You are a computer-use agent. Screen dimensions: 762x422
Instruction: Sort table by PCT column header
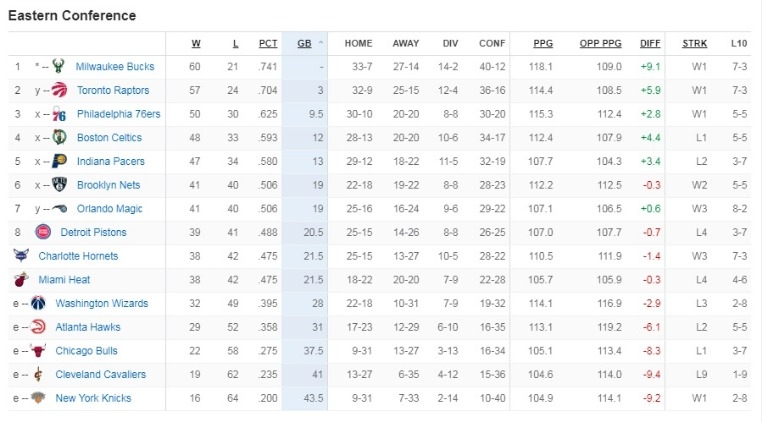point(268,44)
